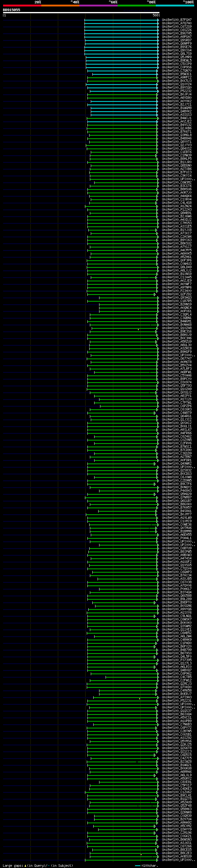Image resolution: width=197 pixels, height=868 pixels.
Task: Open hit UniRef100_B7FGH7
Action: point(177,20)
